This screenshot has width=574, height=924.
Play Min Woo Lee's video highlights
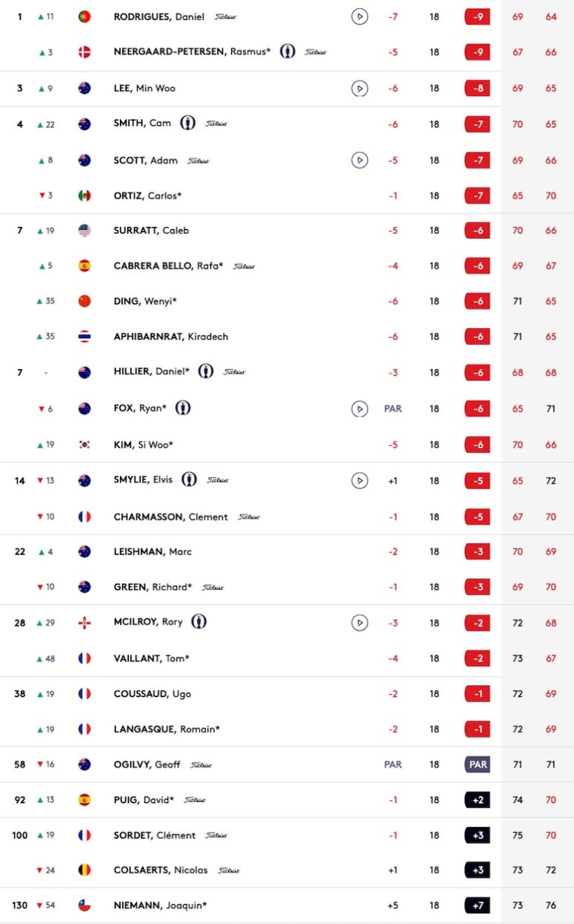359,89
